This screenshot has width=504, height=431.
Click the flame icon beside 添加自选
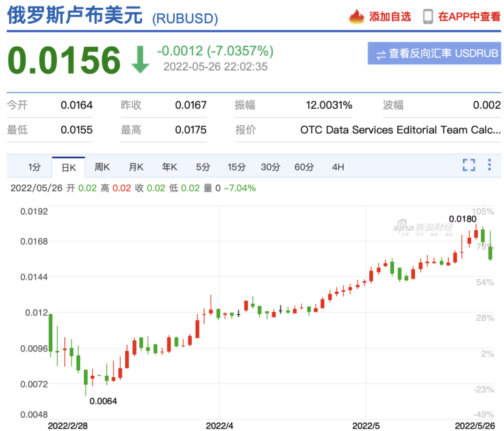[x=356, y=16]
